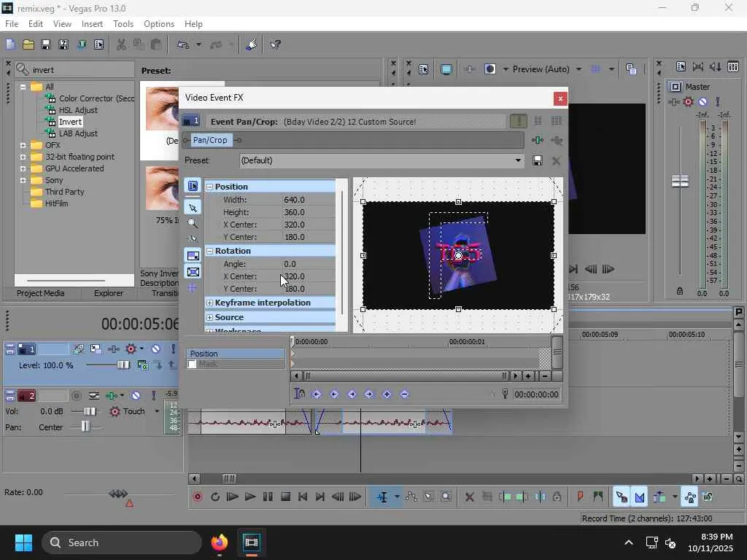Toggle Show Properties icon in Pan/Crop

[193, 186]
